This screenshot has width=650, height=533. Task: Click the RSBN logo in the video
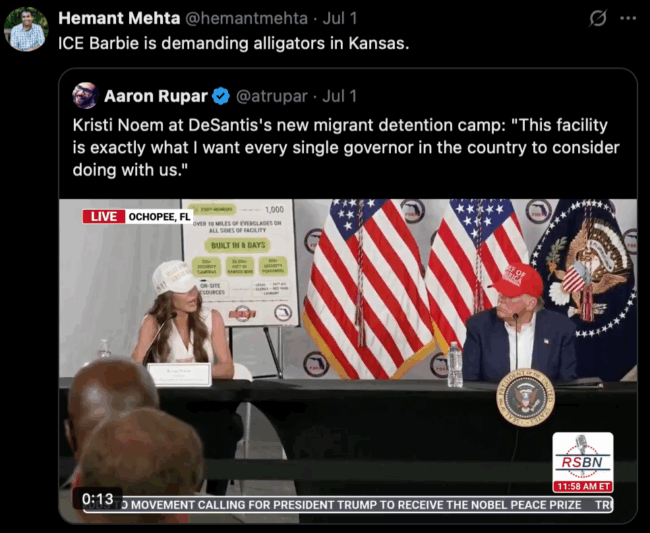pyautogui.click(x=582, y=462)
